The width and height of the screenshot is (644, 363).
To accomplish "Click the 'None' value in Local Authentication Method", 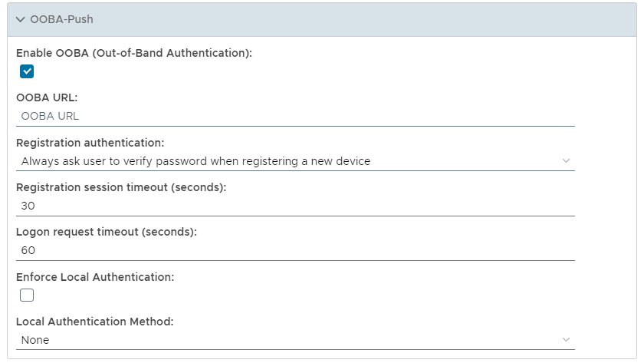I will 35,340.
